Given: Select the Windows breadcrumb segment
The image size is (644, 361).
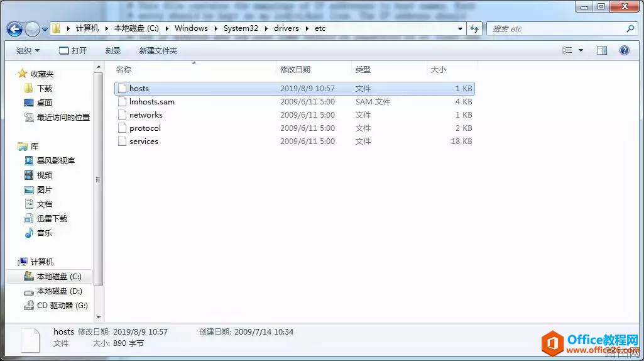Looking at the screenshot, I should point(191,28).
